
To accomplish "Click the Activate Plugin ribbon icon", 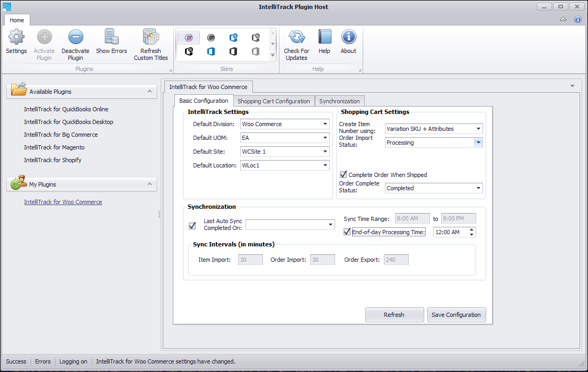I will coord(44,37).
